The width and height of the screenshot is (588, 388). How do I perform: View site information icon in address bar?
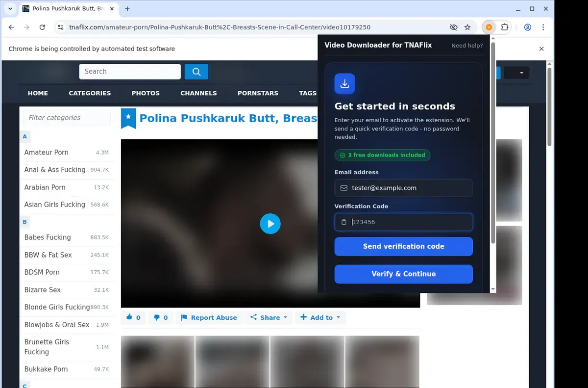click(61, 27)
